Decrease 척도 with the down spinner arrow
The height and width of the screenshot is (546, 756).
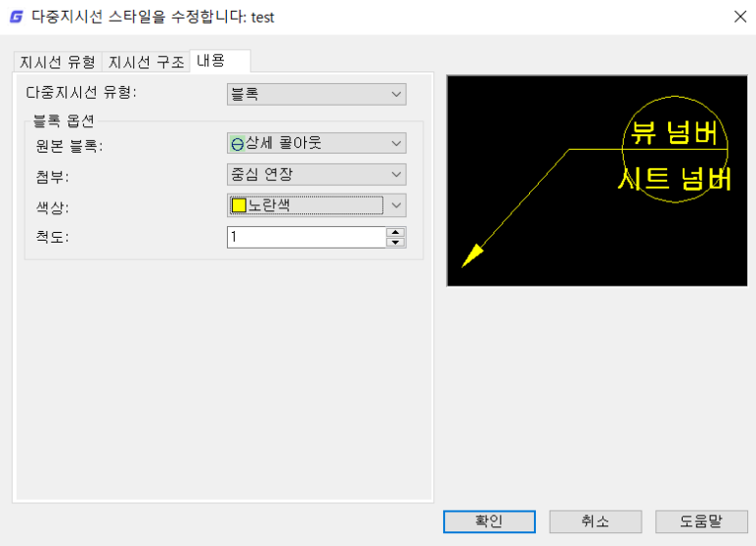(395, 242)
